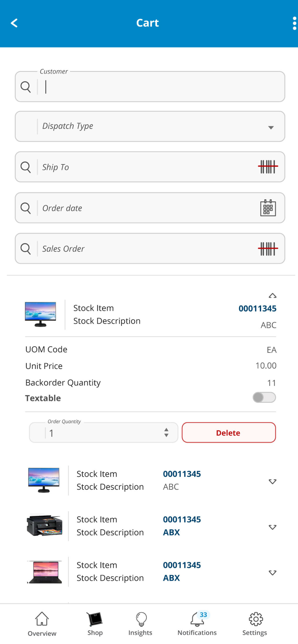Open stock item link 00011345 in expanded card
The height and width of the screenshot is (644, 298).
[x=257, y=309]
